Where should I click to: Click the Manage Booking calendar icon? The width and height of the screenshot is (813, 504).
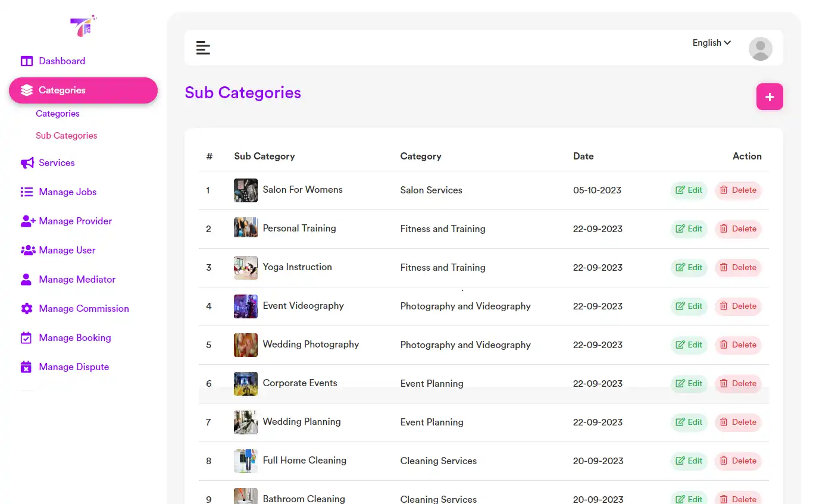pyautogui.click(x=26, y=337)
